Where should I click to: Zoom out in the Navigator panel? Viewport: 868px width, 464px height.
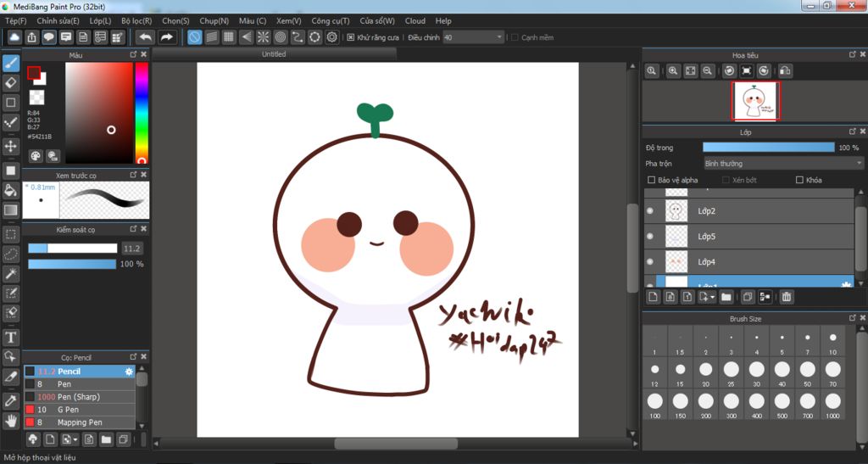(x=708, y=71)
